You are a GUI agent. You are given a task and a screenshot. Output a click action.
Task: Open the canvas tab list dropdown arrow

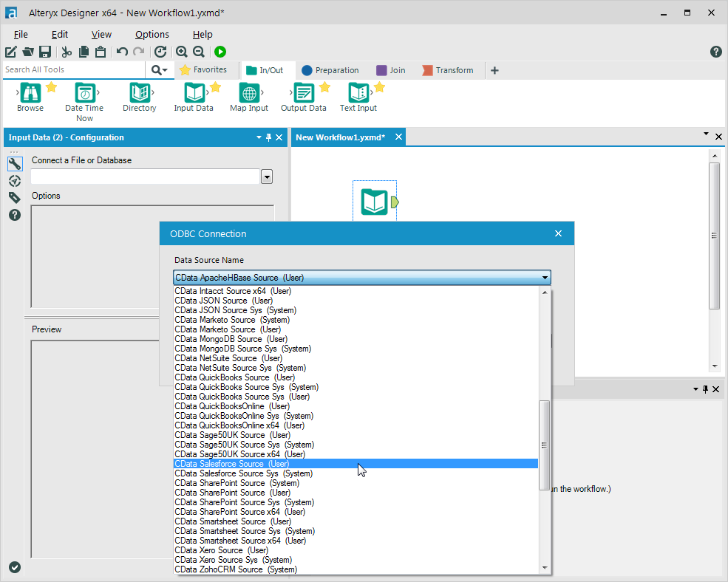point(706,134)
